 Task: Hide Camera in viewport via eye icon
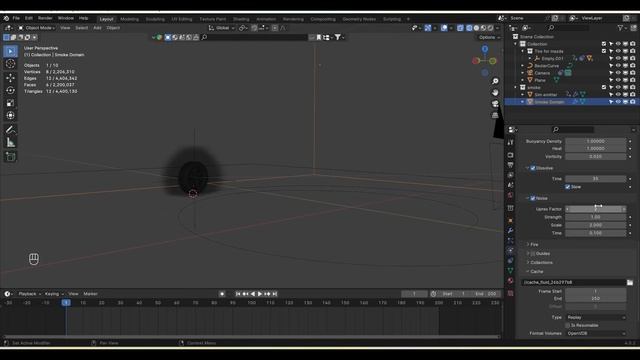(618, 73)
